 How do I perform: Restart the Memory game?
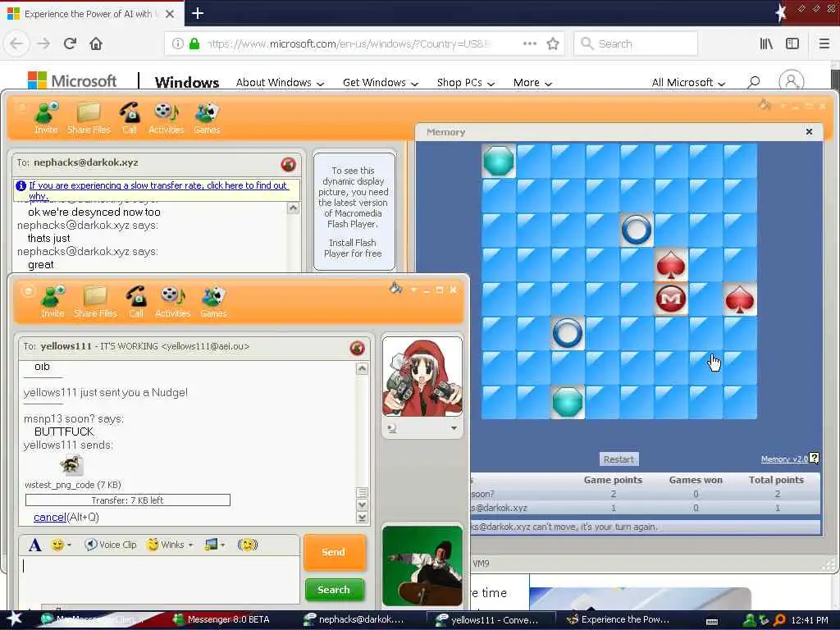[x=619, y=459]
